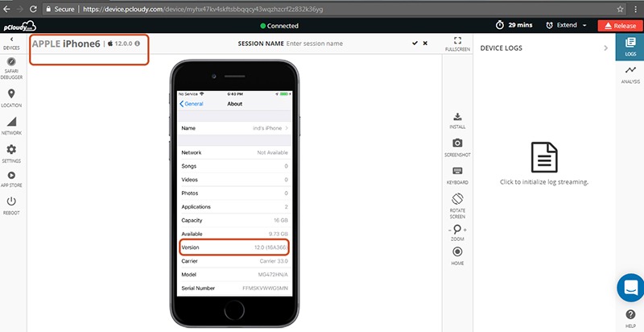Open the App Store tool
Image resolution: width=644 pixels, height=332 pixels.
coord(11,180)
